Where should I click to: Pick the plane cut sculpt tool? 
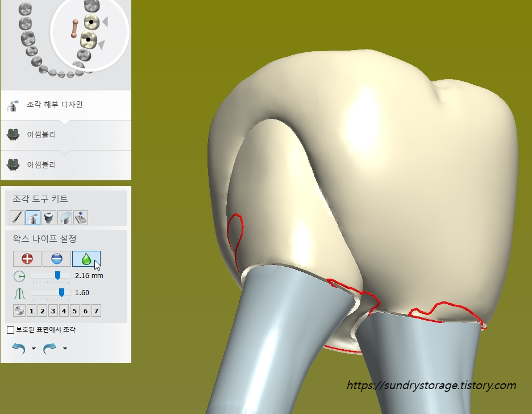65,218
